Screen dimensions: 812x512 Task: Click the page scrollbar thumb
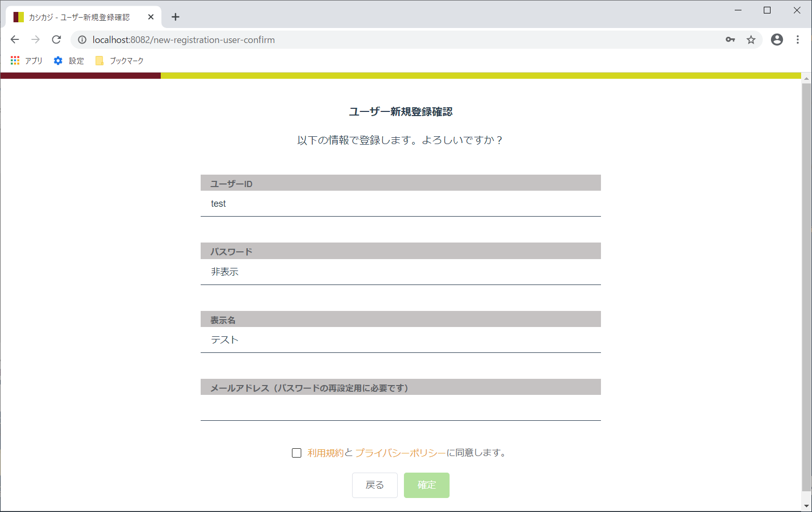806,287
